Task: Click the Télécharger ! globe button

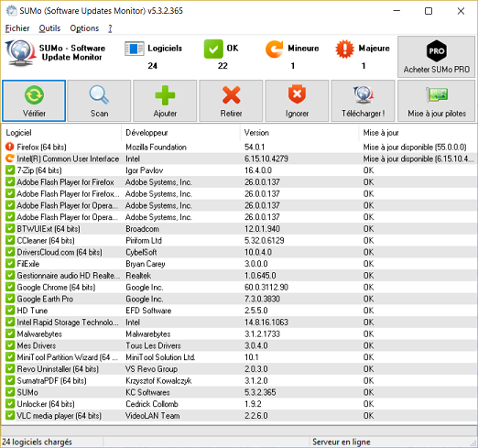Action: click(x=363, y=101)
